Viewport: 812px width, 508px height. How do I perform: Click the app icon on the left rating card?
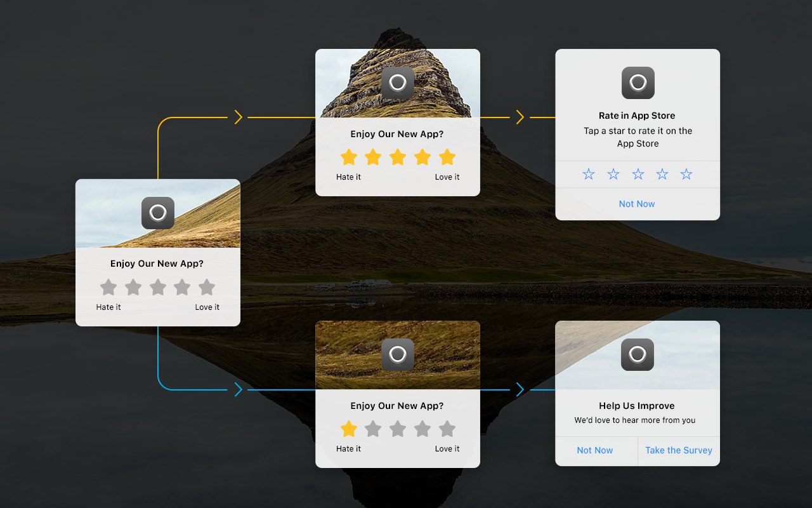157,213
